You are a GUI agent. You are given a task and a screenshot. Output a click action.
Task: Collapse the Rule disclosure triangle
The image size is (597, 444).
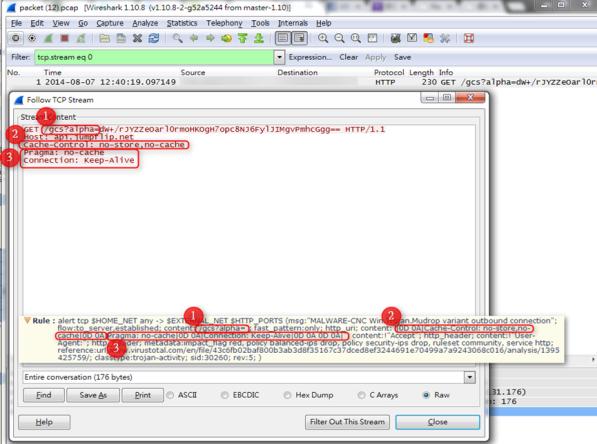click(x=27, y=321)
